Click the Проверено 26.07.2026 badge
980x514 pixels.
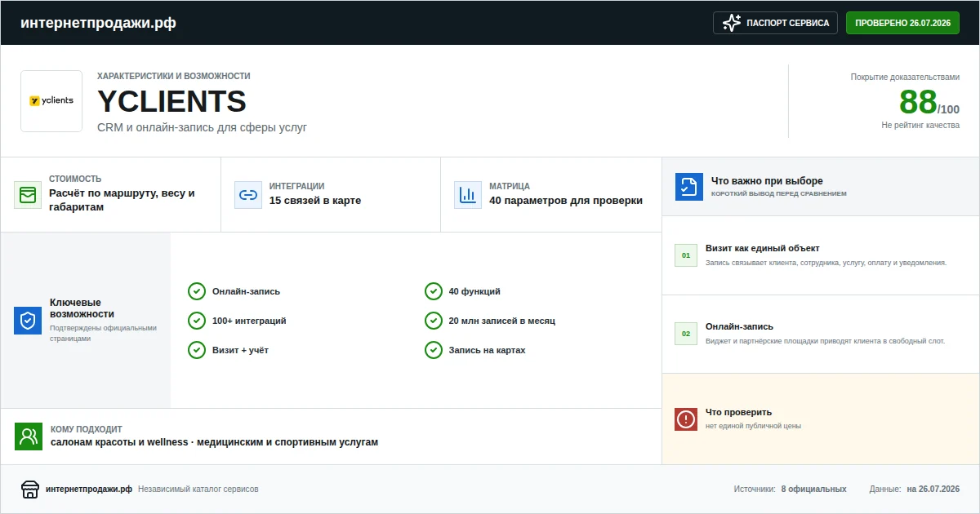[902, 23]
